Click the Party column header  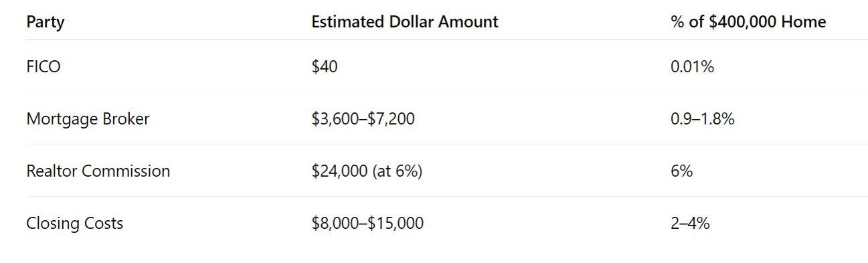45,22
